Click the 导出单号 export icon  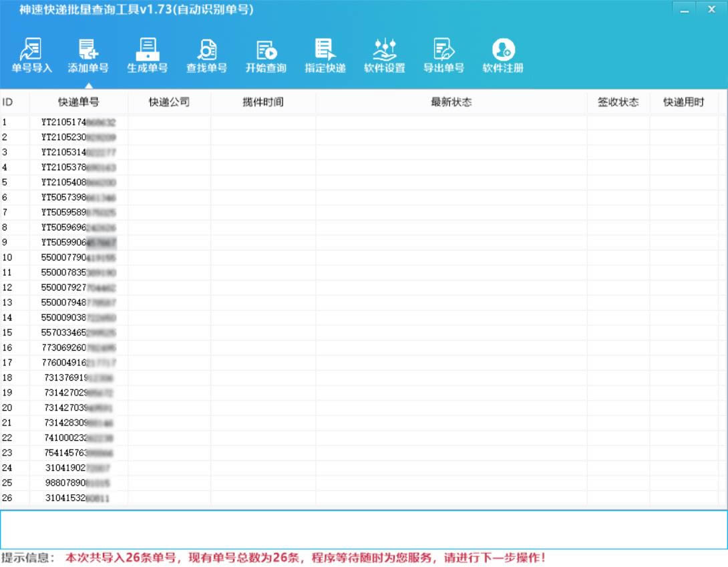[443, 55]
